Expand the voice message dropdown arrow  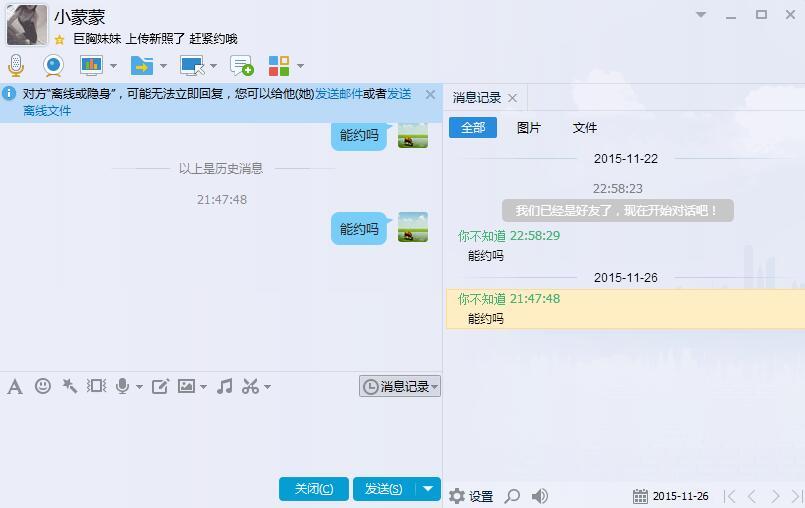click(x=139, y=387)
